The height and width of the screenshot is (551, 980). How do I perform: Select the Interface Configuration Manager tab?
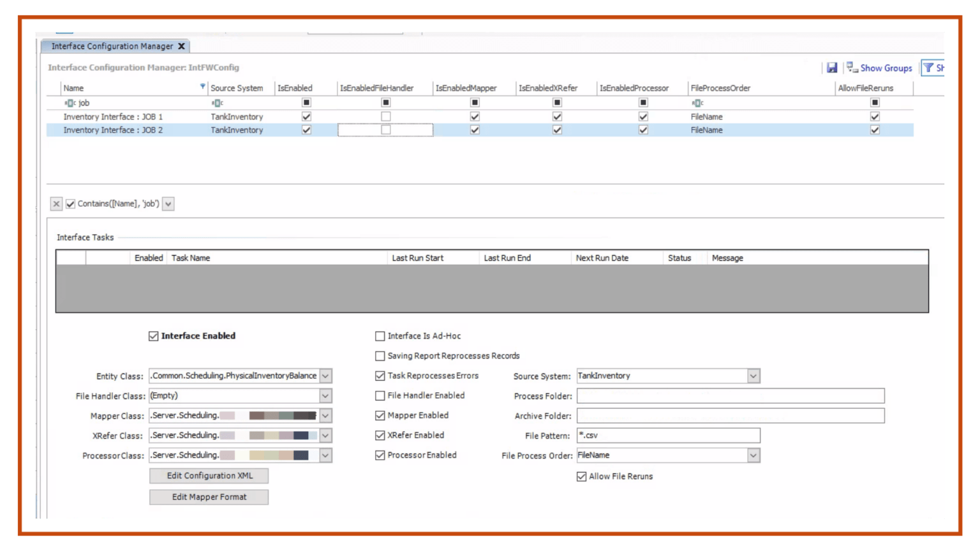pos(112,46)
